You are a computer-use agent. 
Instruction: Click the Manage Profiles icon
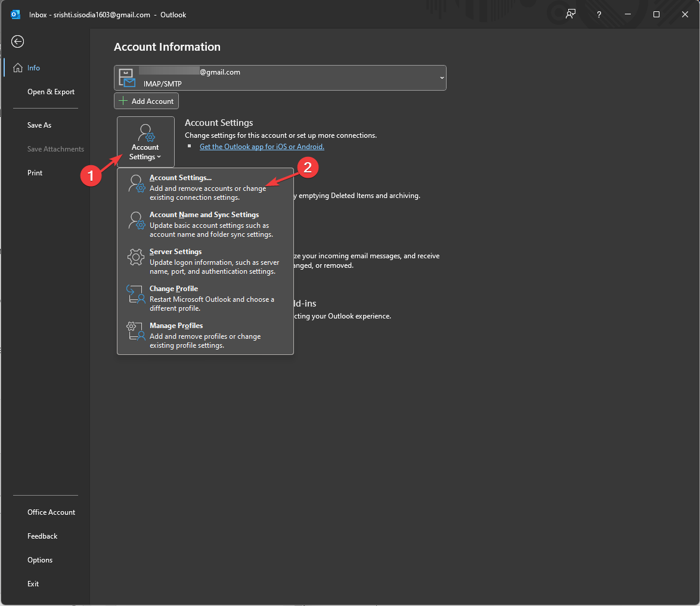point(135,332)
